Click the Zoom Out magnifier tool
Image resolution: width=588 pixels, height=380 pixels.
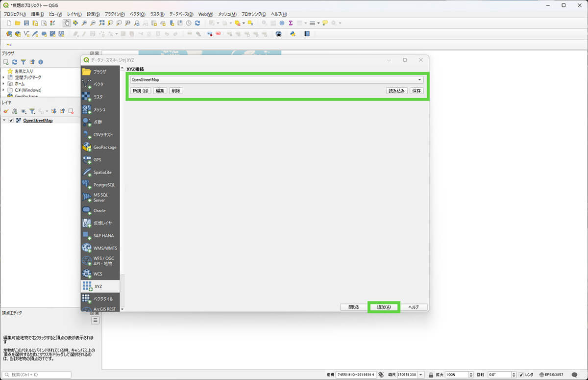tap(93, 23)
